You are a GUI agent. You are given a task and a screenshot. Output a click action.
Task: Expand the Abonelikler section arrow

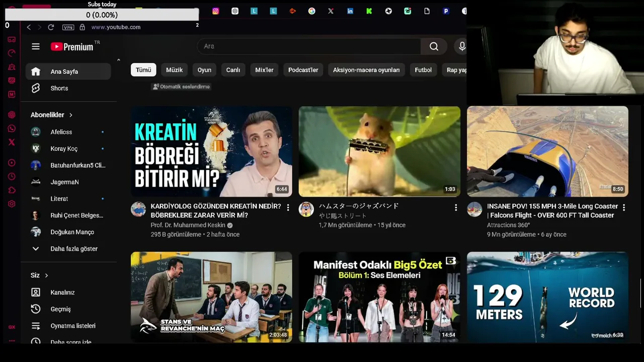click(x=71, y=115)
